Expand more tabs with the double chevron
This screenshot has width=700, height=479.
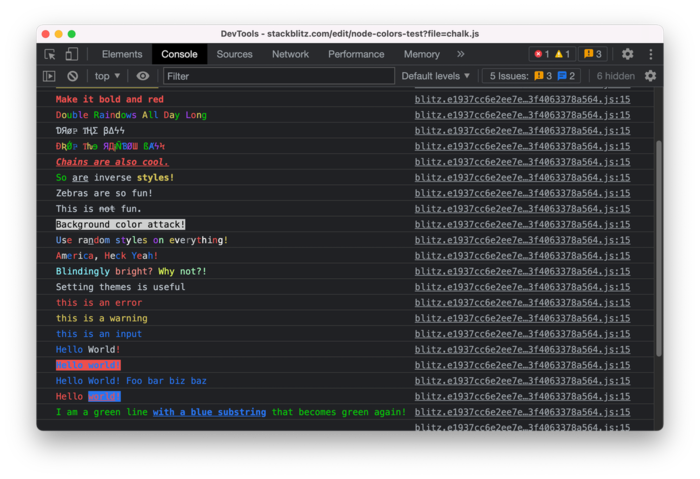[460, 54]
